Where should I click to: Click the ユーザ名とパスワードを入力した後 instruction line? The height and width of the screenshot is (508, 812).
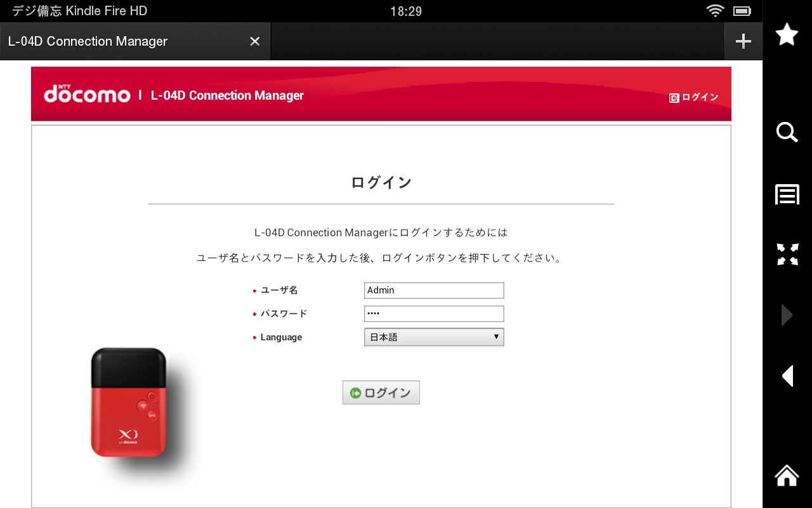[379, 258]
